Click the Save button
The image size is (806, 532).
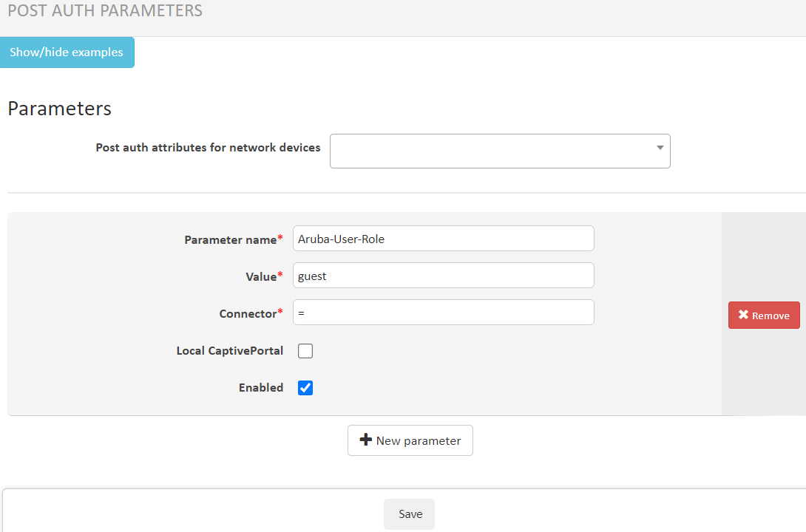pyautogui.click(x=409, y=514)
